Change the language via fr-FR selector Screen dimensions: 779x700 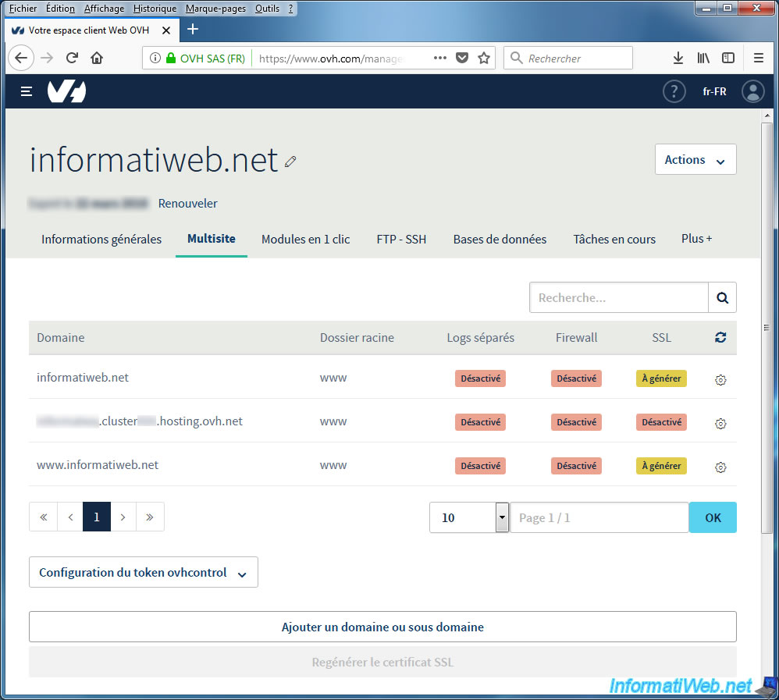(714, 91)
